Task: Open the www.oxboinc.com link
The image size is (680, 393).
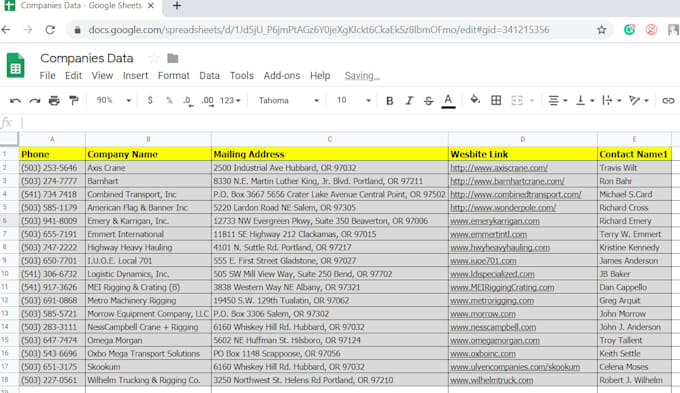Action: [x=483, y=354]
